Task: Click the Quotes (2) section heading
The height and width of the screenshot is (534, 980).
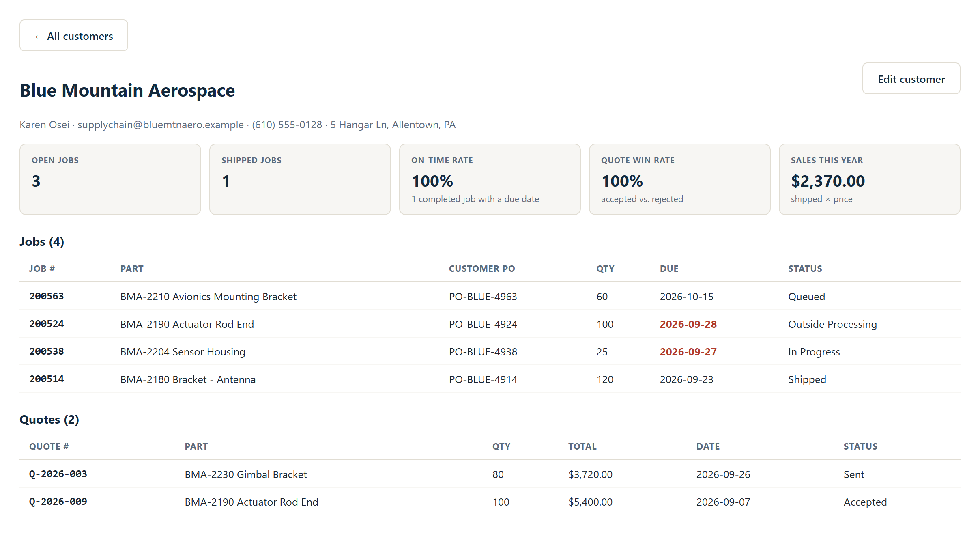Action: pyautogui.click(x=49, y=420)
